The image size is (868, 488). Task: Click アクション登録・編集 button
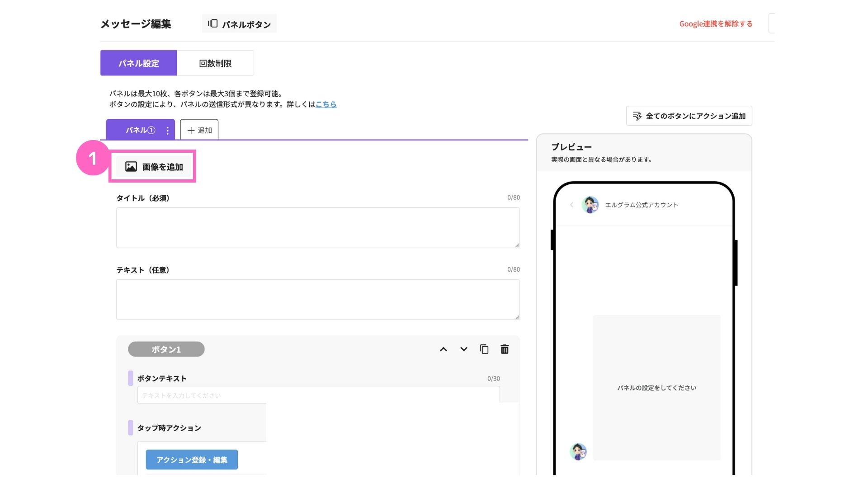click(192, 460)
